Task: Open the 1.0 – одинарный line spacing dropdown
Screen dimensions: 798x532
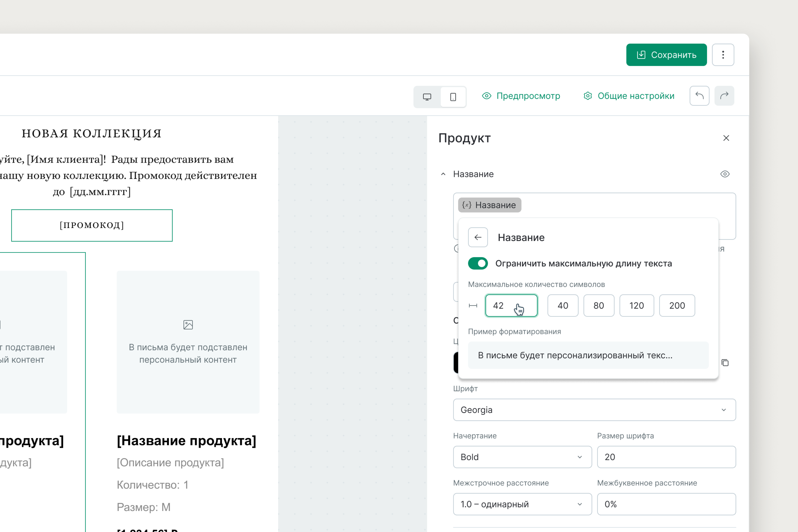Action: [x=522, y=504]
